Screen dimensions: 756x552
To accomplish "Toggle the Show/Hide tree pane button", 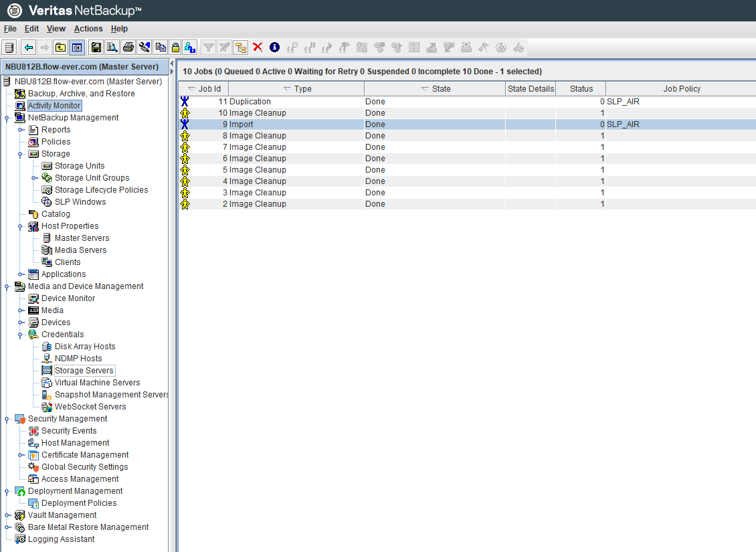I will point(77,48).
